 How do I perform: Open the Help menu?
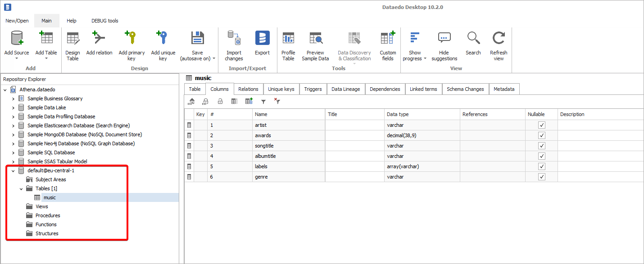(x=71, y=20)
